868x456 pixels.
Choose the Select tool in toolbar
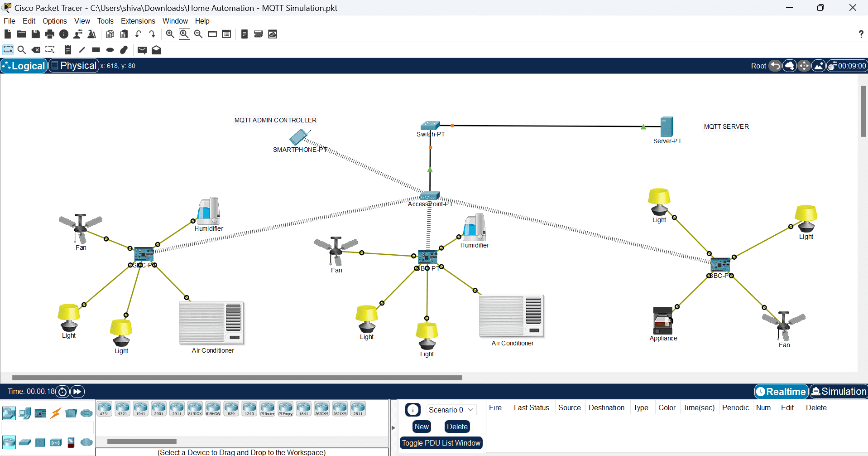tap(8, 50)
